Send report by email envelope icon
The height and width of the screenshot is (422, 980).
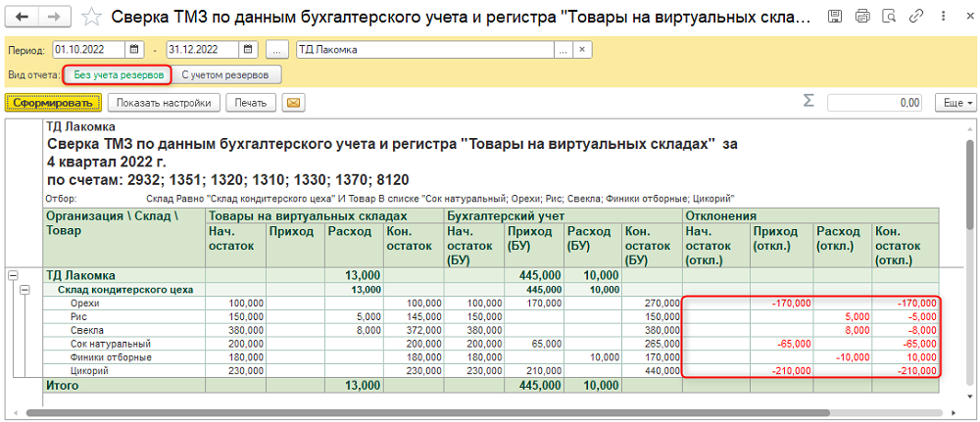tap(292, 102)
